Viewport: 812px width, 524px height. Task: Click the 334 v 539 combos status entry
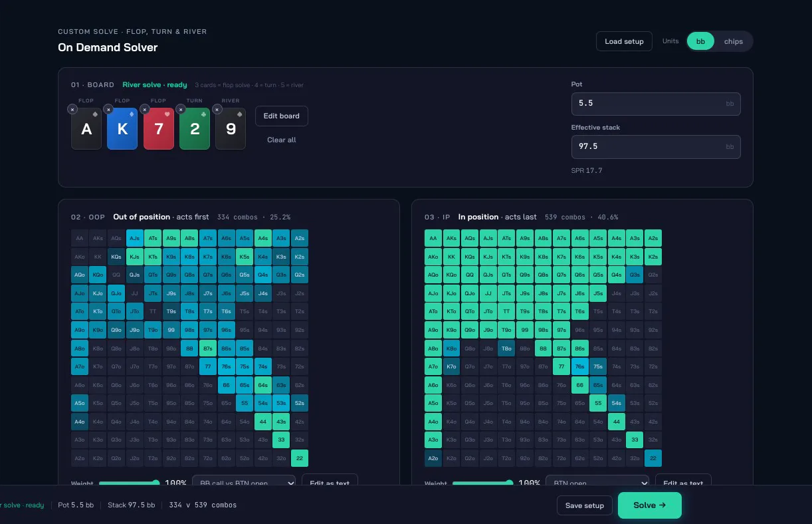click(x=203, y=505)
